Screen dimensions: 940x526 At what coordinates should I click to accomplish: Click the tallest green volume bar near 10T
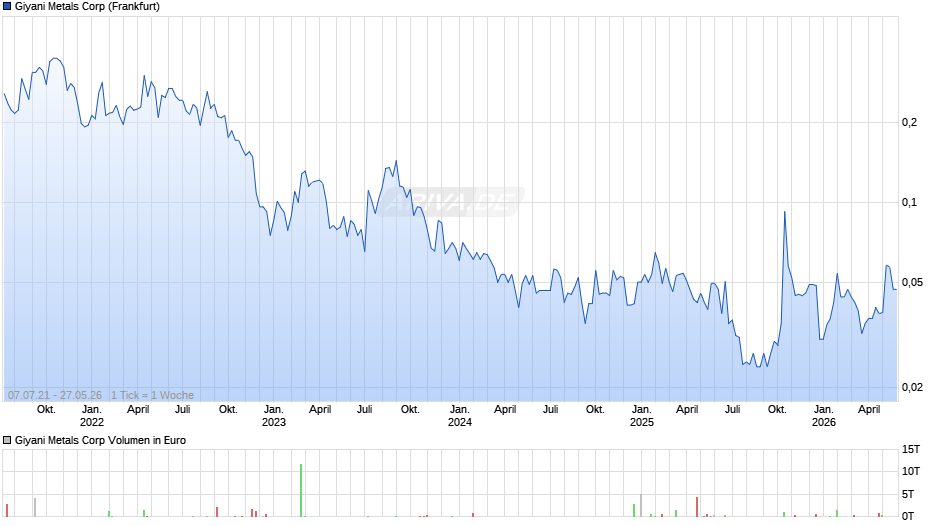click(301, 490)
